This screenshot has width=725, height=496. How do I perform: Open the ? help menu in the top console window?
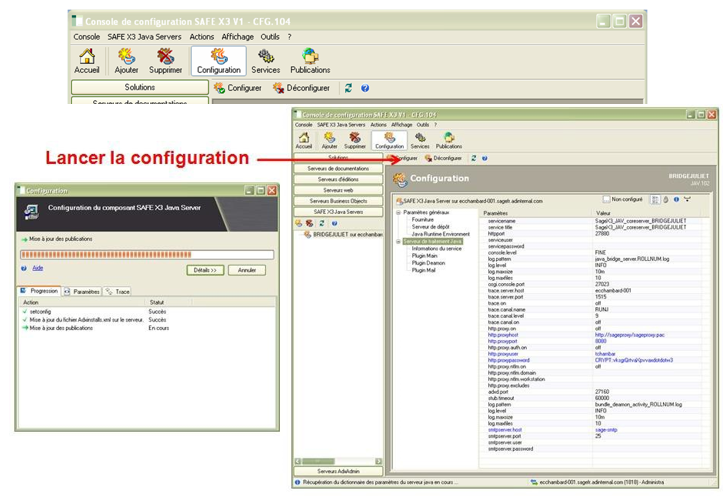click(289, 37)
